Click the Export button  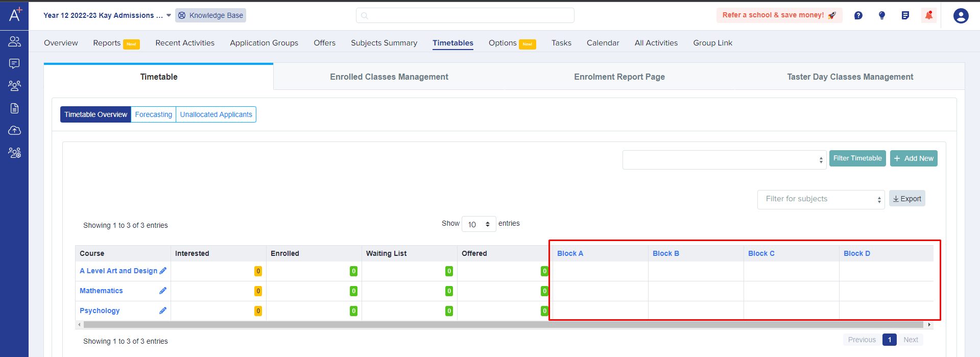[x=907, y=199]
